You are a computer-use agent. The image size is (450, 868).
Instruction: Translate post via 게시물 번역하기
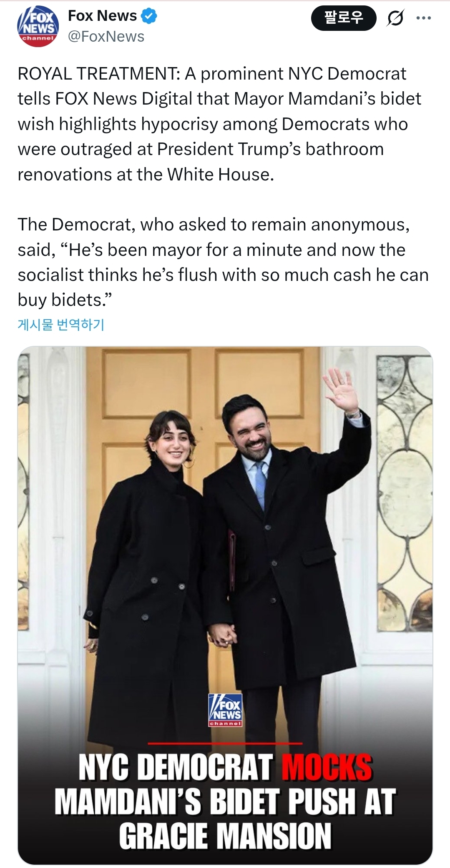[x=61, y=324]
